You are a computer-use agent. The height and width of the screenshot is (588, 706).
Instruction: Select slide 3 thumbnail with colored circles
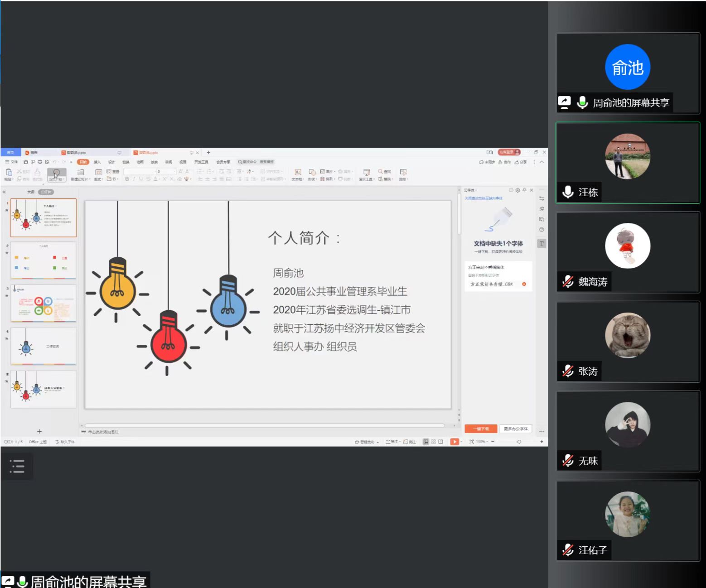(44, 303)
